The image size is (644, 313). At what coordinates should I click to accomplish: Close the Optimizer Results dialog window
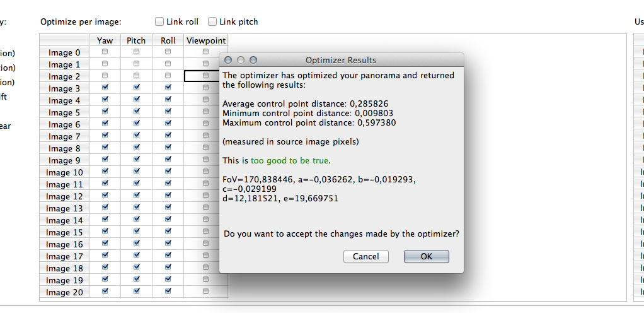(x=229, y=60)
